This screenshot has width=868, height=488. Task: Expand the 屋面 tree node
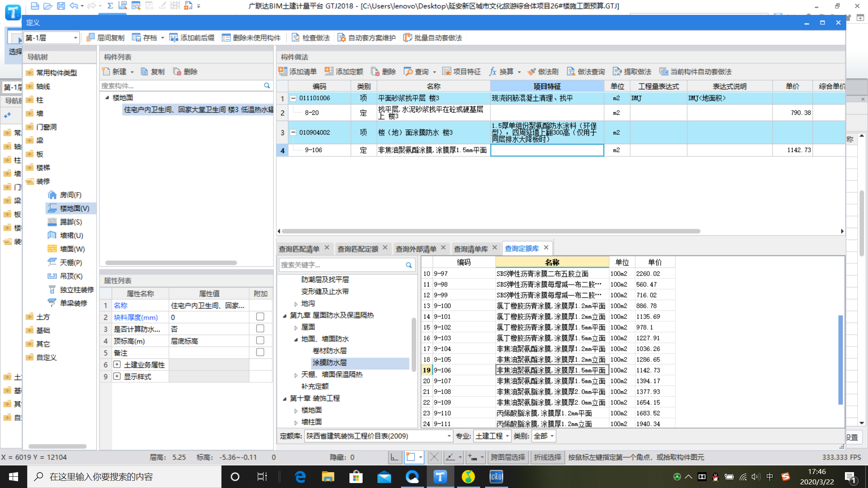(x=296, y=327)
